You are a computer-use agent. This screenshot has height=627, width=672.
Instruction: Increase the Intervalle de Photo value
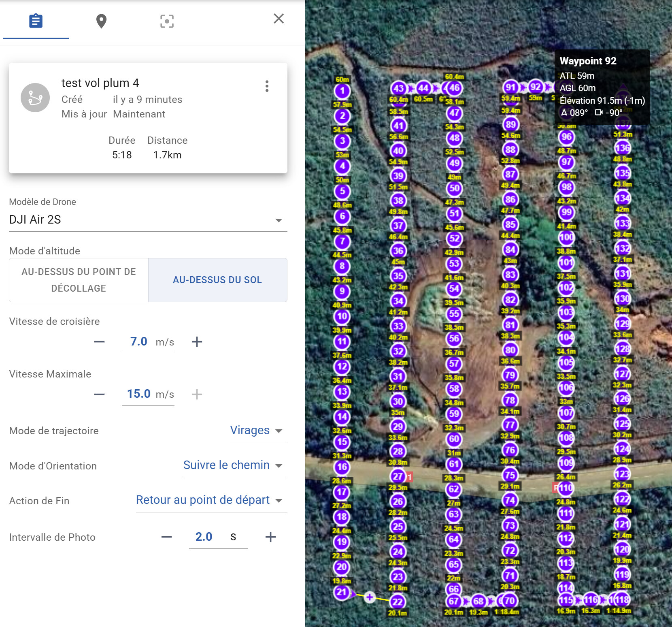click(x=270, y=537)
